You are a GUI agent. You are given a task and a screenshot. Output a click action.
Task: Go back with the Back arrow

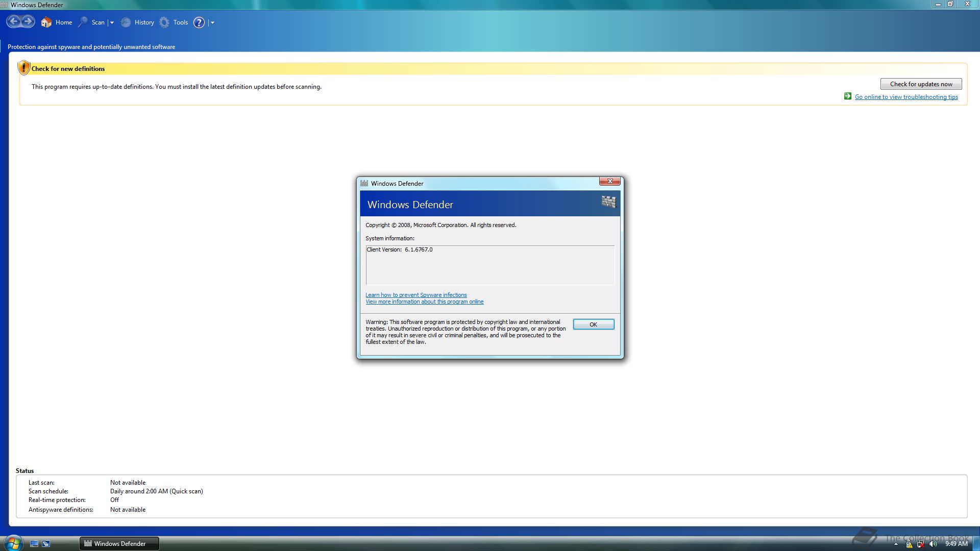point(14,21)
